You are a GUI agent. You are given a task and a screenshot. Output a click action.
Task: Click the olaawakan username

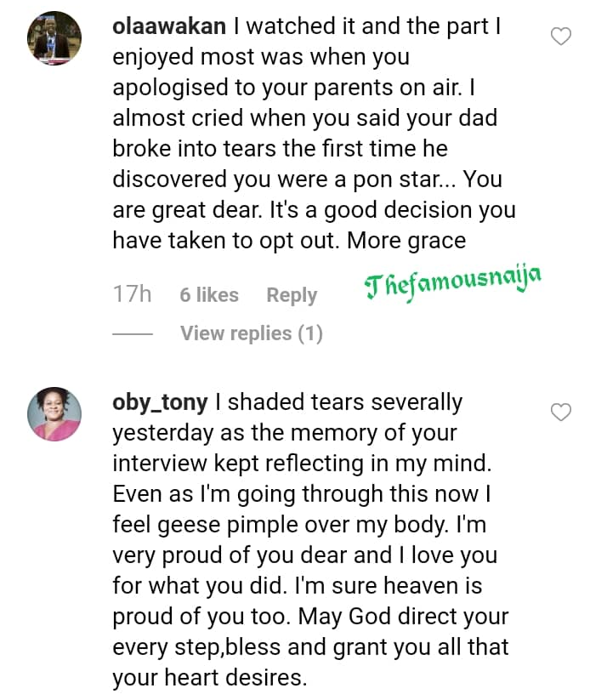click(x=169, y=26)
